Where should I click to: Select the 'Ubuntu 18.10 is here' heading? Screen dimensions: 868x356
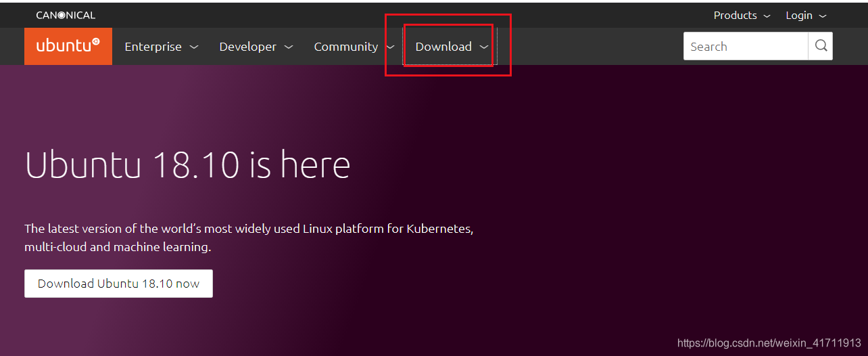tap(187, 164)
